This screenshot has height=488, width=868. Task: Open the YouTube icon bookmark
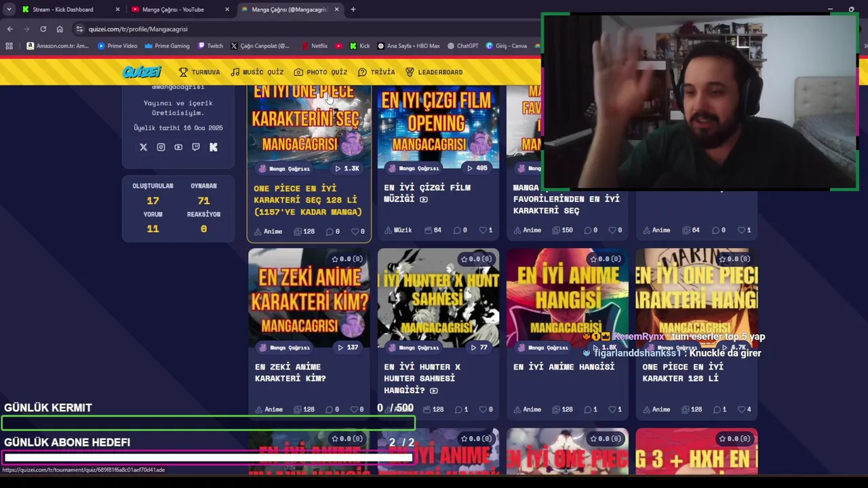coord(339,46)
